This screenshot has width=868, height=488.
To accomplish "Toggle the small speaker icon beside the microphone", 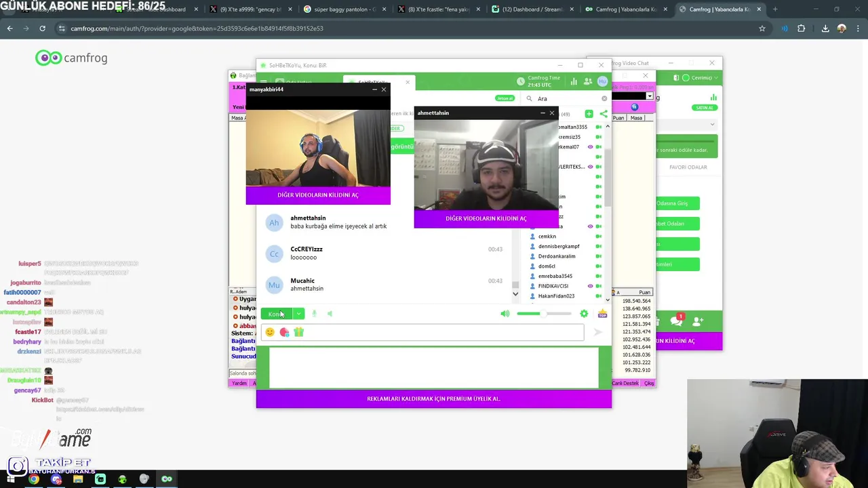I will click(330, 314).
